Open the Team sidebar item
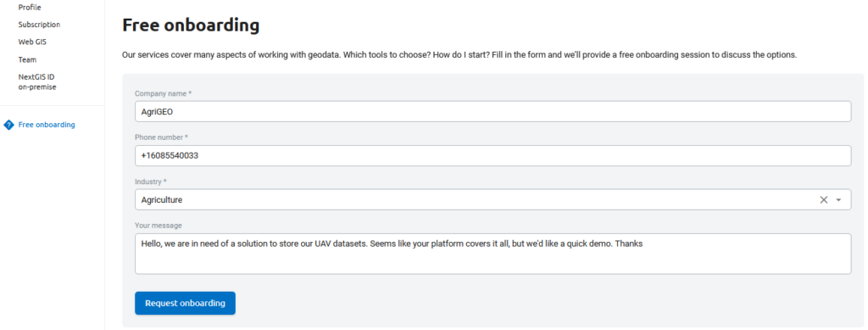 (27, 59)
